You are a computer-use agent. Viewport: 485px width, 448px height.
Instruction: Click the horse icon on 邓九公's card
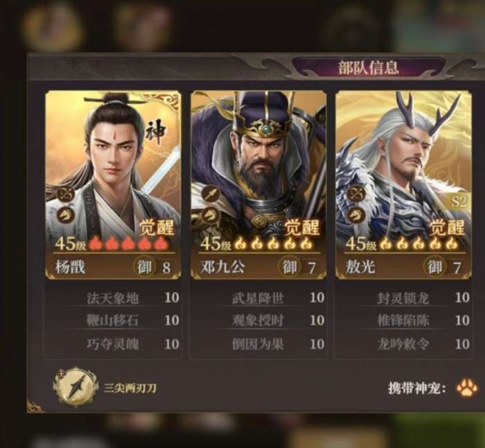[x=211, y=215]
